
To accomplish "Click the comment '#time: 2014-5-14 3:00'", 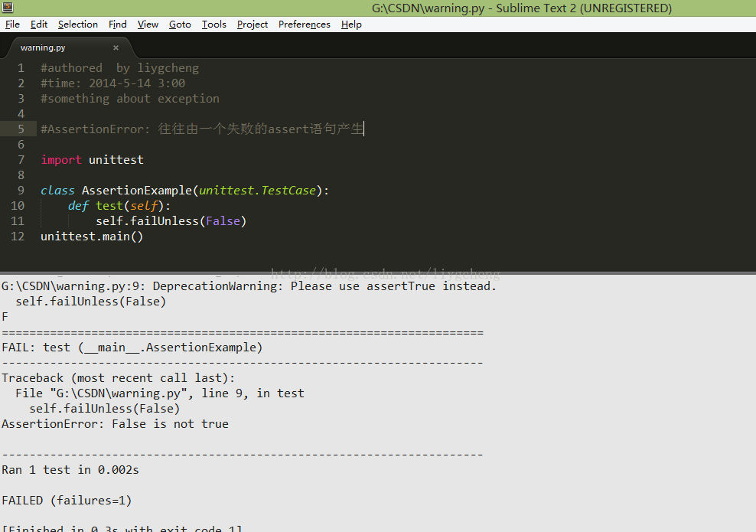I will [112, 83].
